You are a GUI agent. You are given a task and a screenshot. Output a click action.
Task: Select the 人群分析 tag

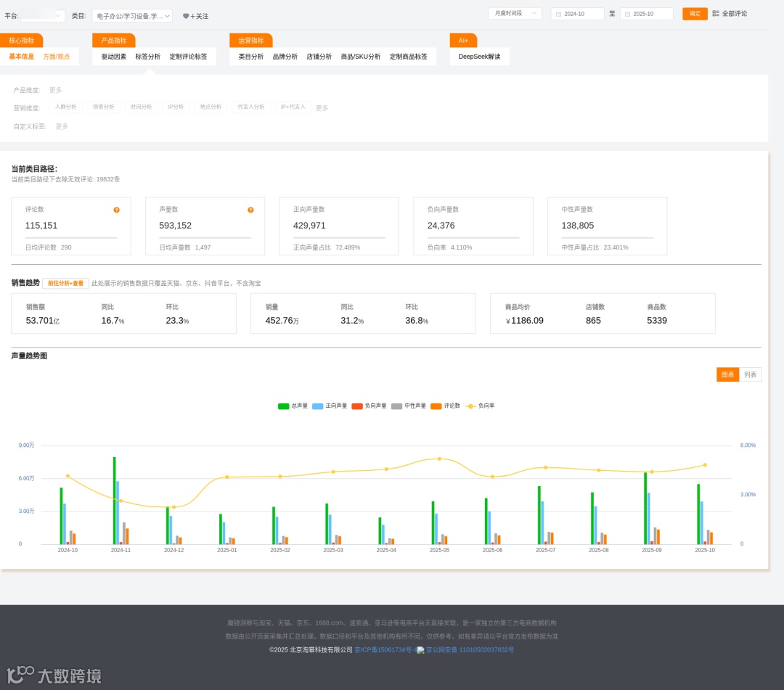[x=66, y=107]
